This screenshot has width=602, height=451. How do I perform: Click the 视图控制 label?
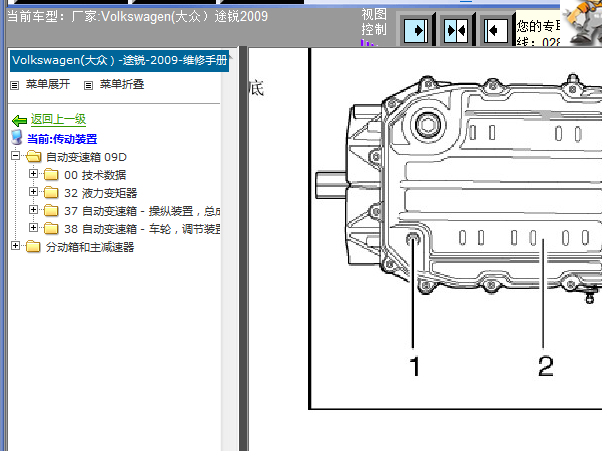(x=374, y=22)
